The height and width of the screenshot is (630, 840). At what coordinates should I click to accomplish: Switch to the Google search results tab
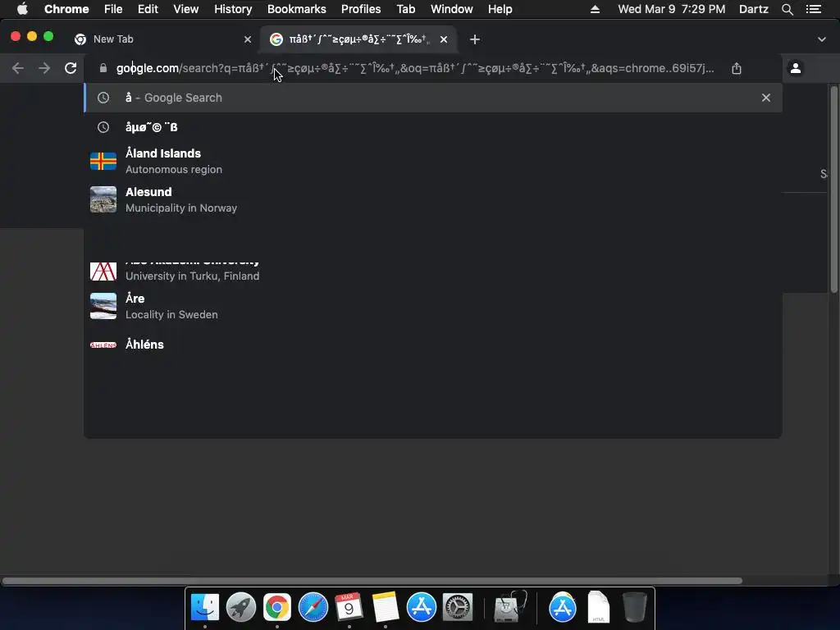(358, 39)
